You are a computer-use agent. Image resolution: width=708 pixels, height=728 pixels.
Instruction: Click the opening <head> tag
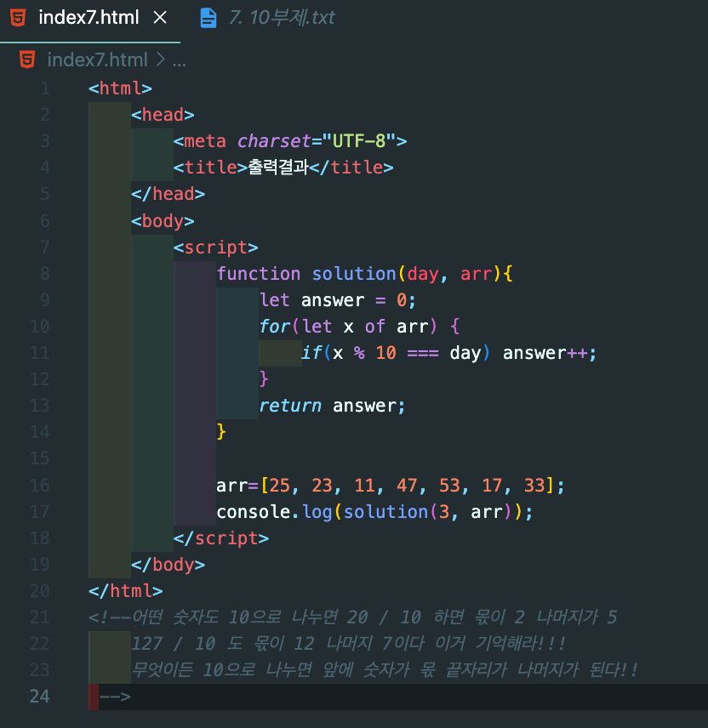coord(163,115)
